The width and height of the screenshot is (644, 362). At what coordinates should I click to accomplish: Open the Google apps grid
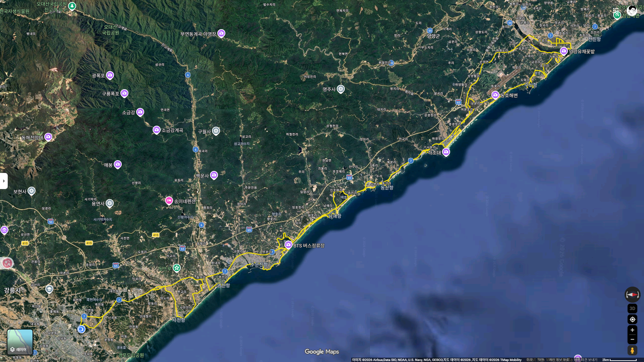(616, 10)
